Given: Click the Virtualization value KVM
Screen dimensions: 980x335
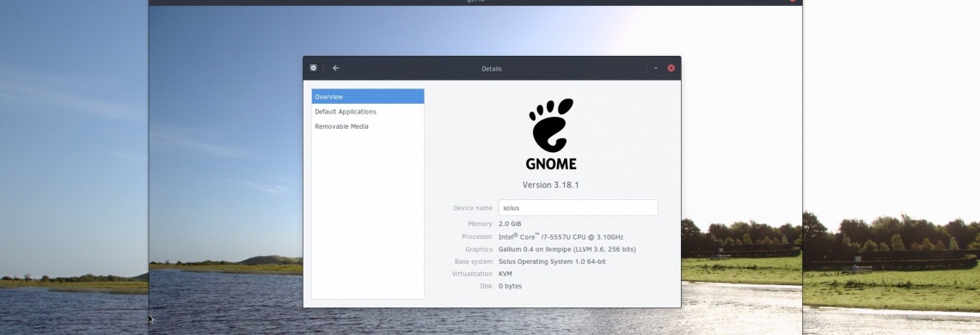Looking at the screenshot, I should coord(505,274).
